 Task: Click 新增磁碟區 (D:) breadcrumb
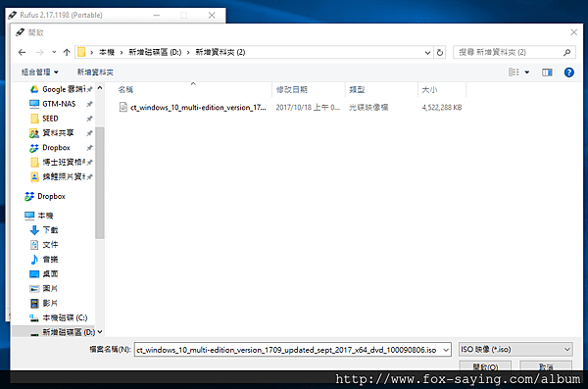[x=155, y=52]
